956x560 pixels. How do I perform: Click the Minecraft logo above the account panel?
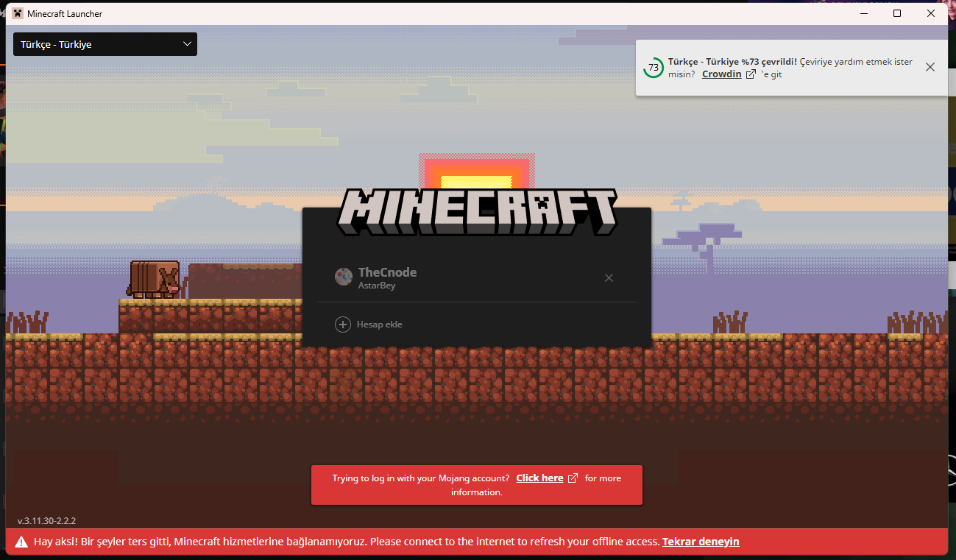[477, 212]
